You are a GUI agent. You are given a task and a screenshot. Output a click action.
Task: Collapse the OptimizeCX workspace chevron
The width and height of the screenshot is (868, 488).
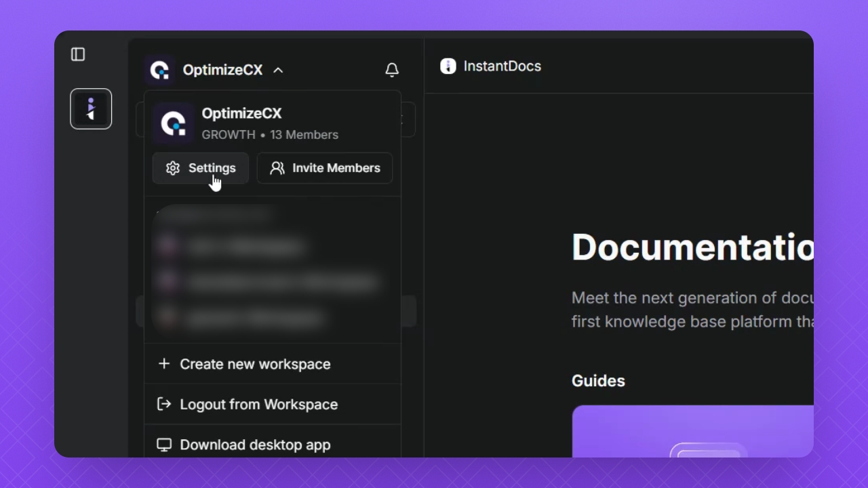click(278, 70)
